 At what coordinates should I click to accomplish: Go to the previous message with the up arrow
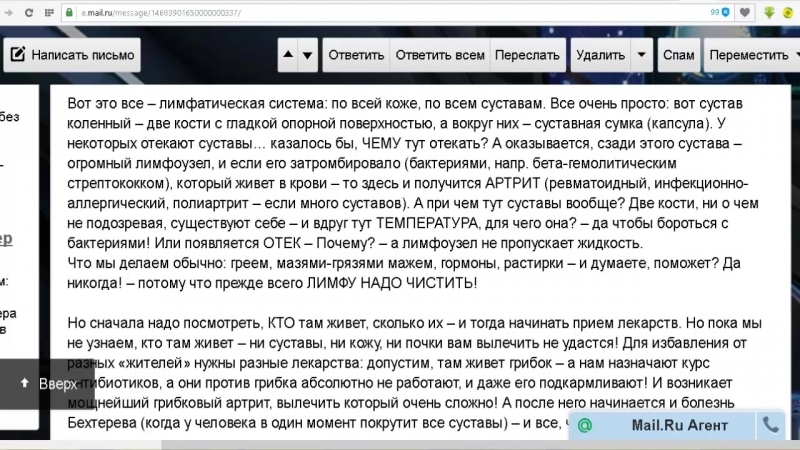tap(288, 55)
